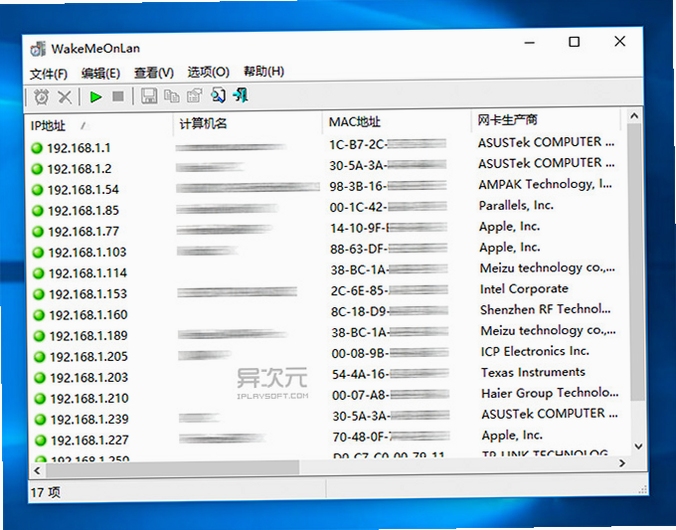Sort by the MAC地址 column header
This screenshot has width=676, height=530.
click(x=397, y=122)
